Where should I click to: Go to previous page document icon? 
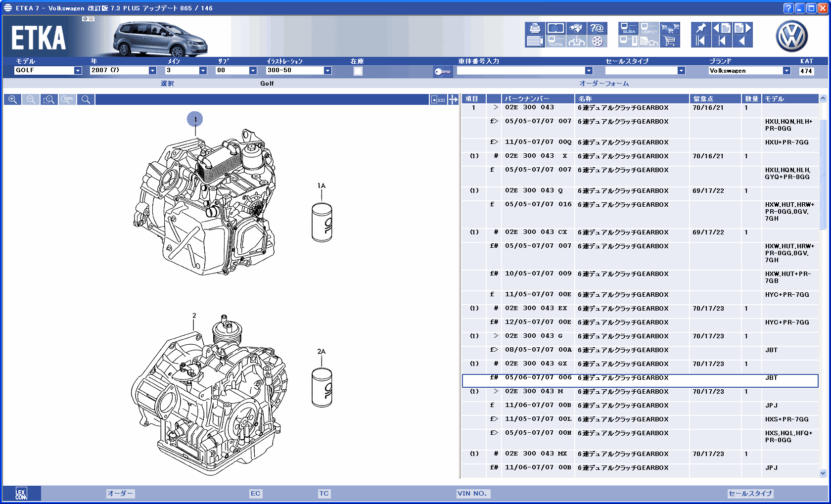[x=722, y=28]
